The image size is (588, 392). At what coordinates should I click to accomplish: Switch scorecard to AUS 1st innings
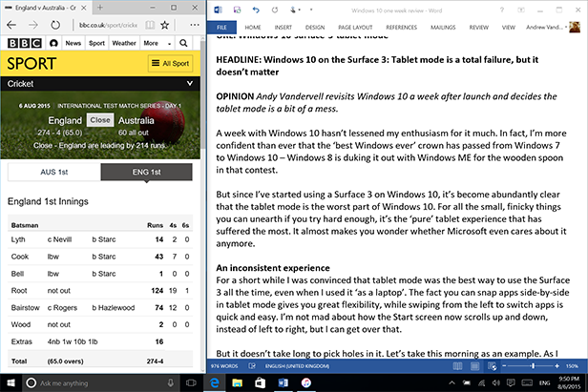(54, 172)
